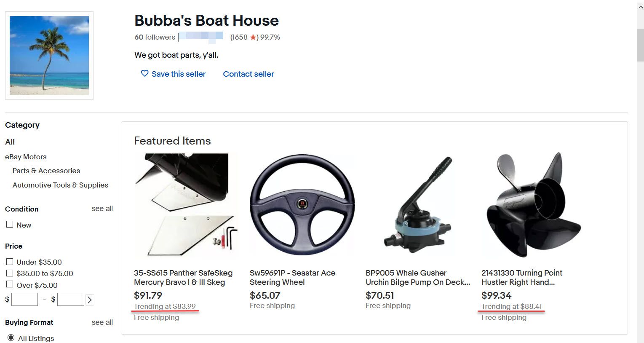Click the price range submit arrow

(x=90, y=300)
